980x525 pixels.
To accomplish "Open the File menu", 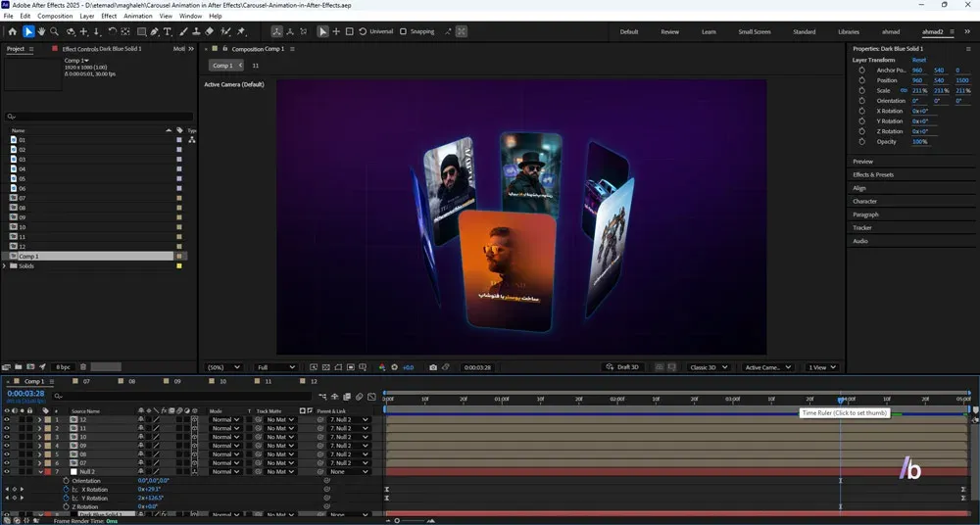I will [8, 16].
